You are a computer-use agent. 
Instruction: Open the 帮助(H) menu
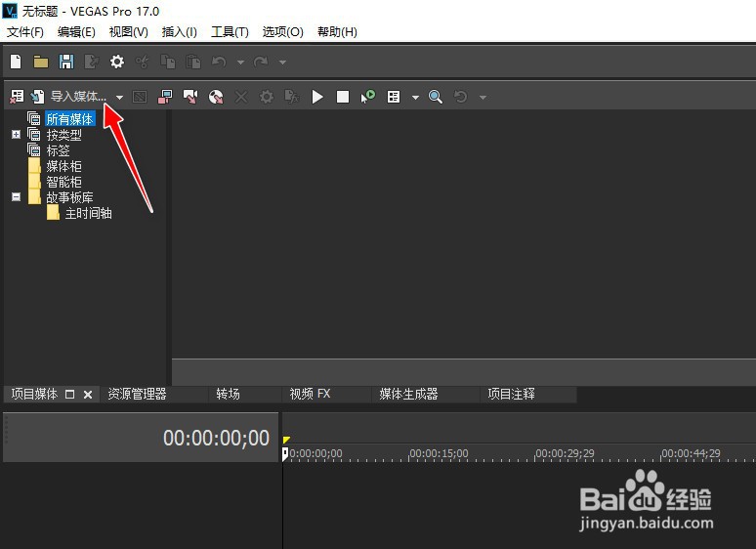[337, 32]
